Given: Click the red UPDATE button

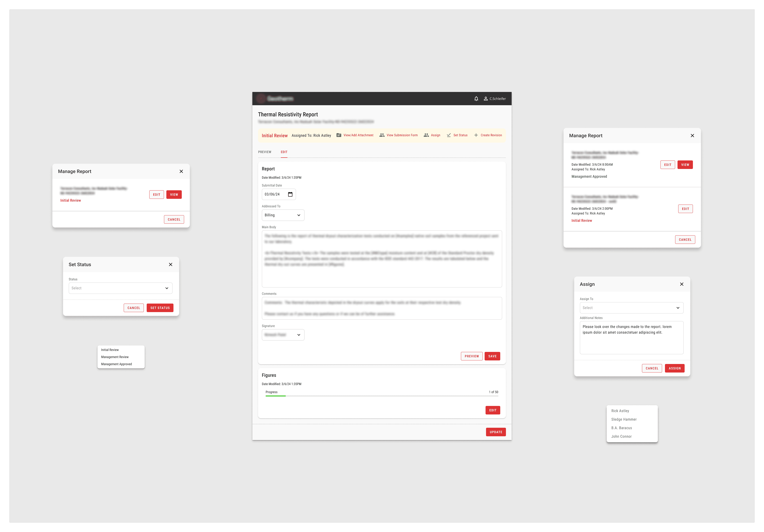Looking at the screenshot, I should click(x=496, y=432).
